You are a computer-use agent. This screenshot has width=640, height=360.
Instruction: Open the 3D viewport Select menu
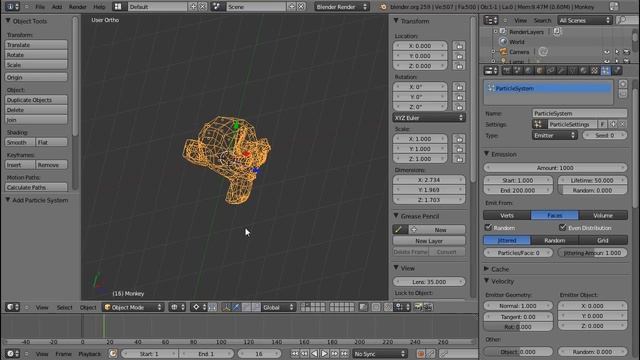64,307
